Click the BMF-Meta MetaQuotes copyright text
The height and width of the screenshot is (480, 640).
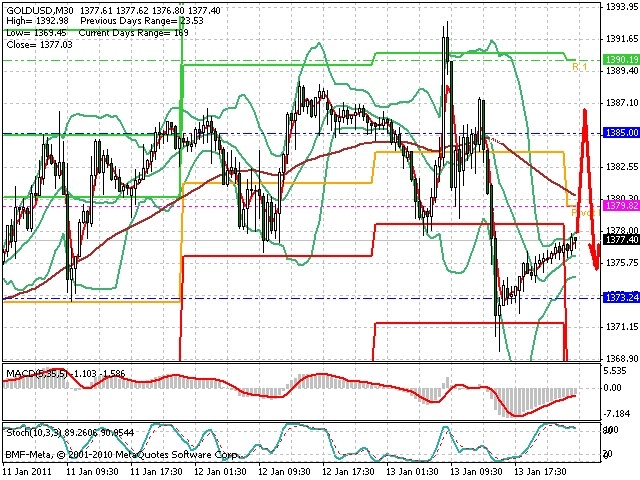coord(121,454)
